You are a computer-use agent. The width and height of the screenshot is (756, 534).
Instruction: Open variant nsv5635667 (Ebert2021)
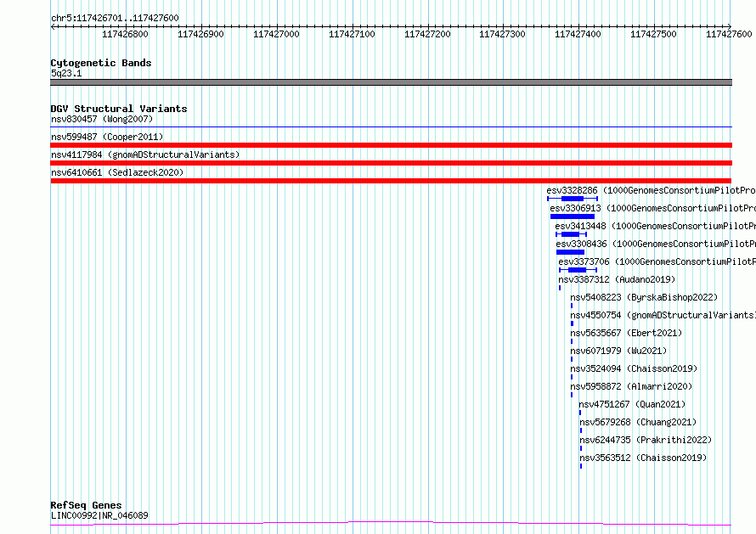(x=626, y=333)
